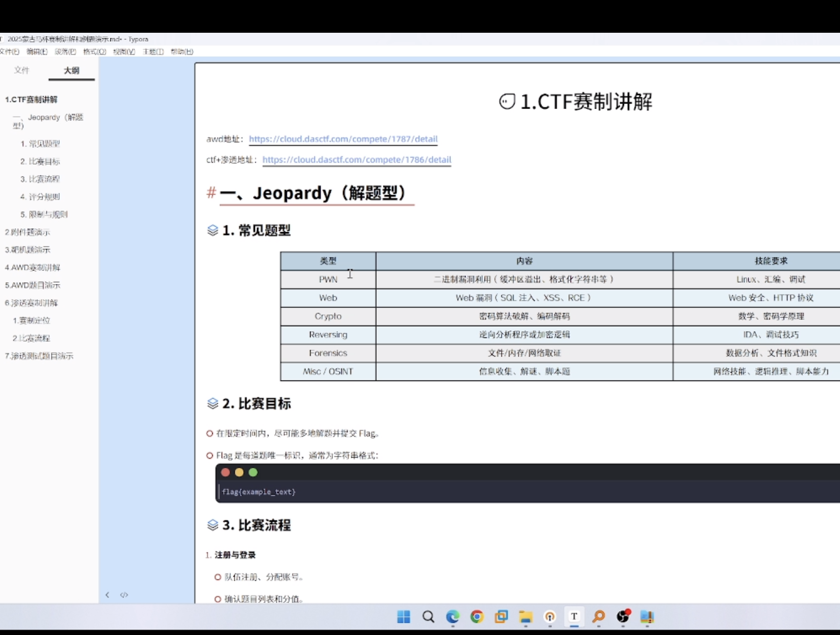
Task: Jump to 4.AWD赛制讲解 in the outline
Action: pyautogui.click(x=32, y=267)
